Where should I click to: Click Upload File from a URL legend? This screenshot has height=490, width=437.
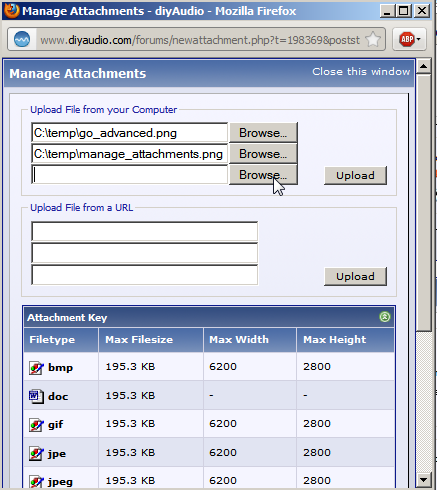(x=82, y=207)
